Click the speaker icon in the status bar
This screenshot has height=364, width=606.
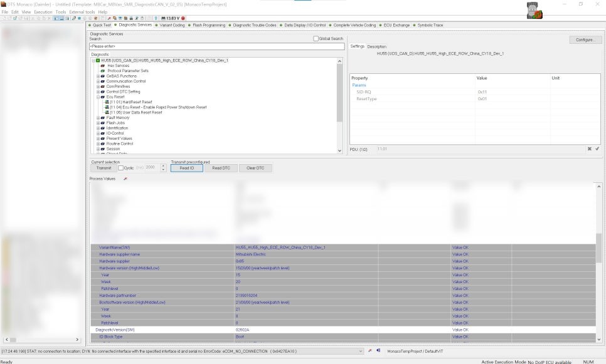click(x=378, y=351)
